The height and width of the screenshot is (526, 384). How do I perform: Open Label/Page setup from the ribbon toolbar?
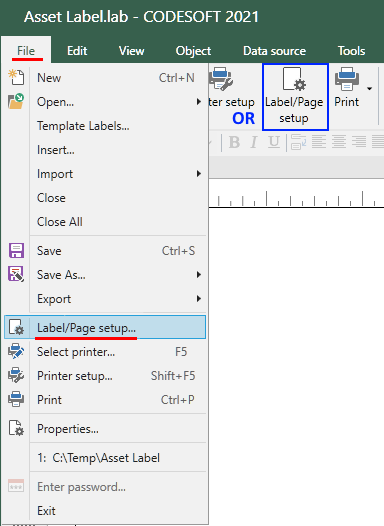pos(295,97)
